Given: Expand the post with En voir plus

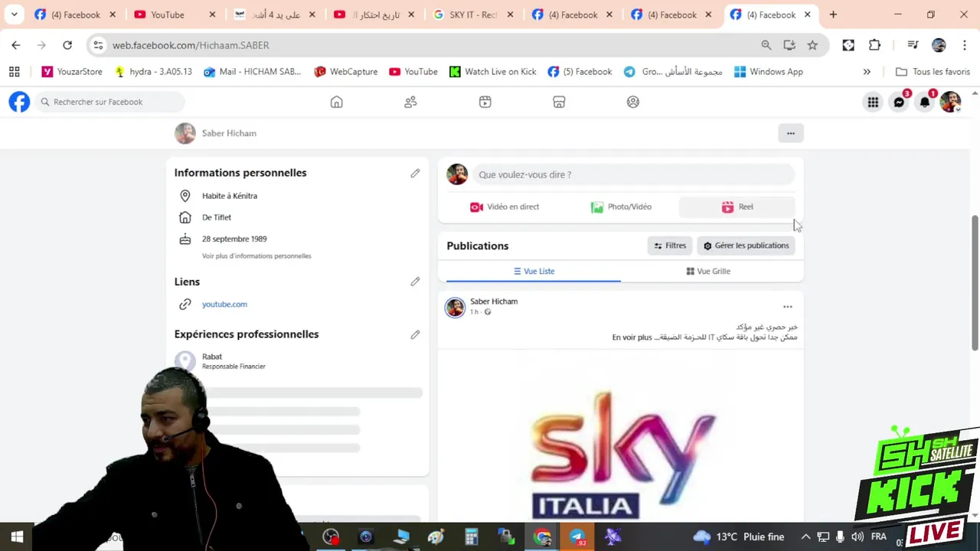Looking at the screenshot, I should pos(632,337).
